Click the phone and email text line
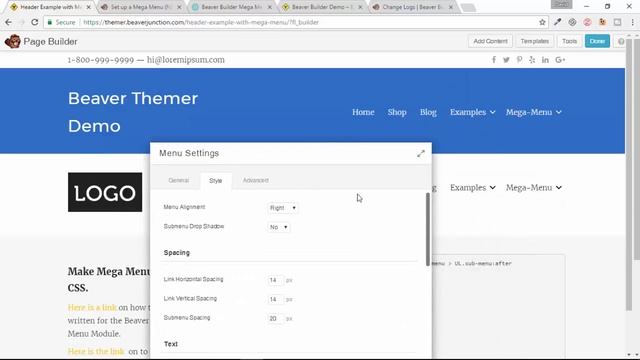 pos(146,60)
